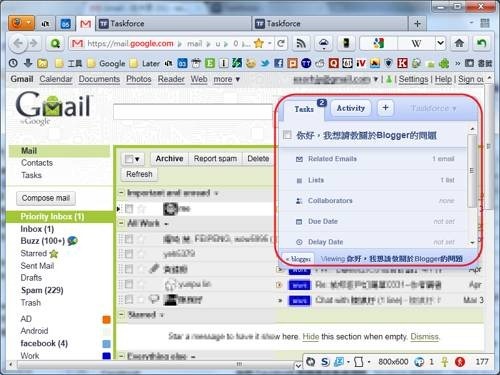The image size is (500, 375).
Task: Open Priority Inbox (1)
Action: (52, 217)
